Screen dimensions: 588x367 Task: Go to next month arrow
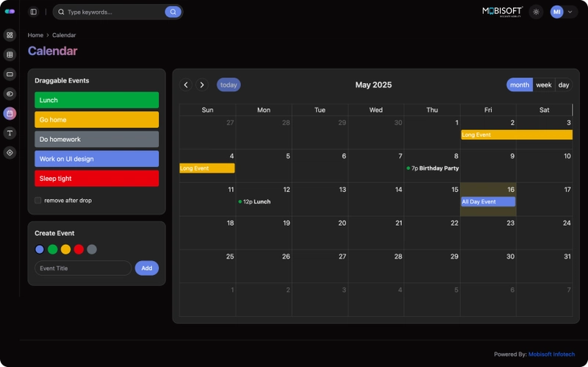click(201, 85)
